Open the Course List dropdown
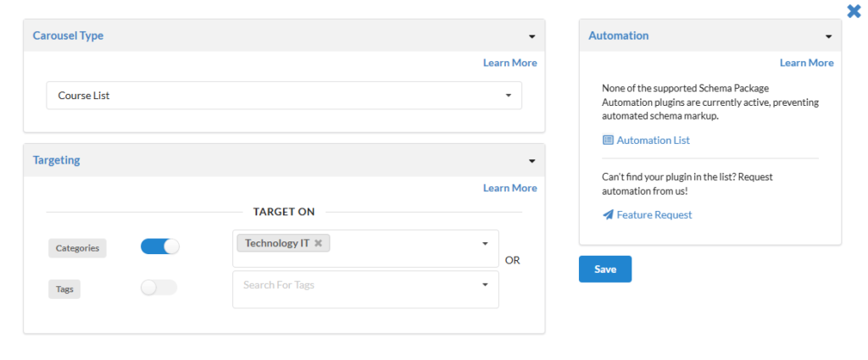Screen dimensions: 868x360 pos(284,96)
